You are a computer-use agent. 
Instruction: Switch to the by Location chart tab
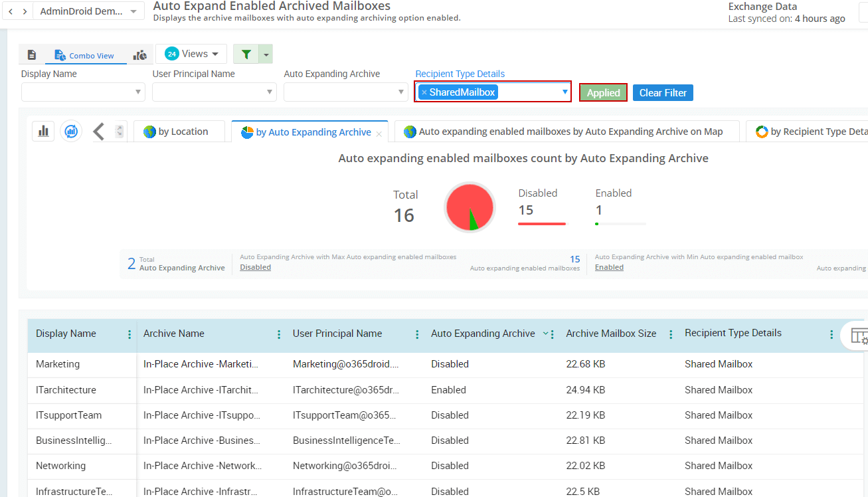(180, 131)
